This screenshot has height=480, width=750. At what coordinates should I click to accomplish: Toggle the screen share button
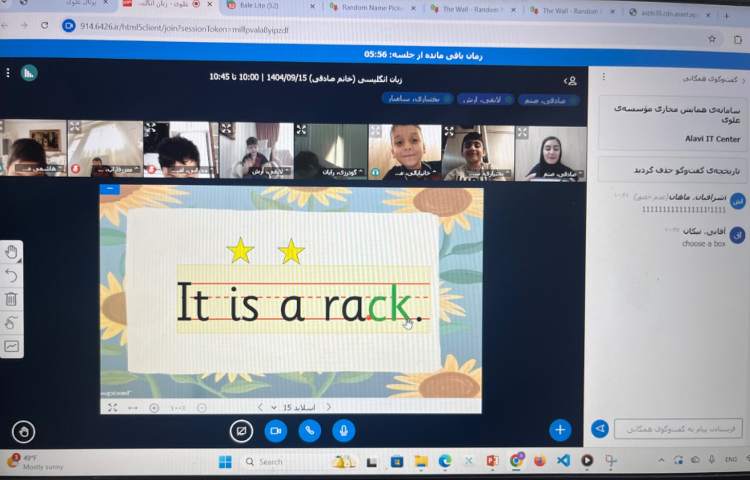coord(240,430)
